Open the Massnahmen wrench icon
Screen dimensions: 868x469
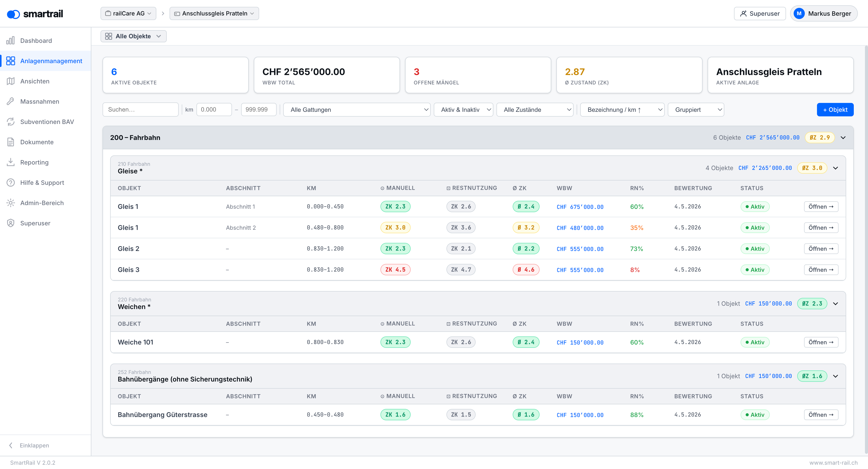(10, 101)
